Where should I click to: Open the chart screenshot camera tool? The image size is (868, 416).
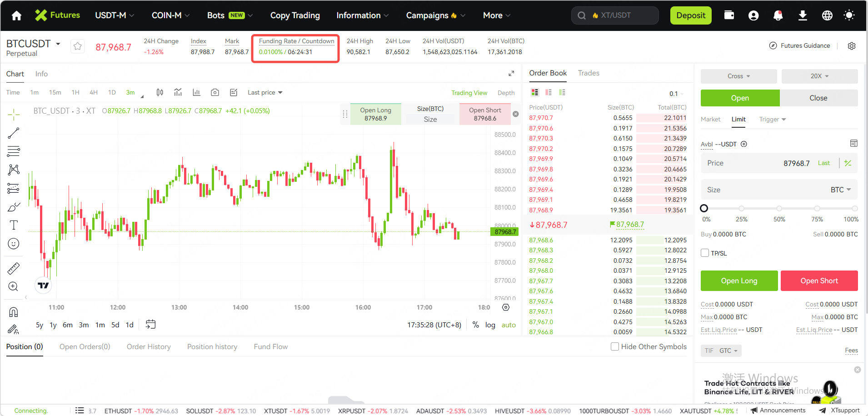pos(215,93)
